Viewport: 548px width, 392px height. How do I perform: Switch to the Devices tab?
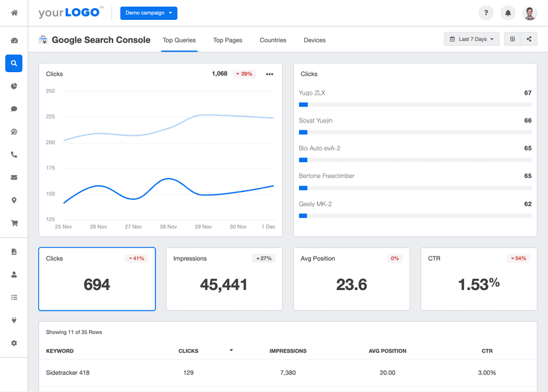(x=314, y=40)
